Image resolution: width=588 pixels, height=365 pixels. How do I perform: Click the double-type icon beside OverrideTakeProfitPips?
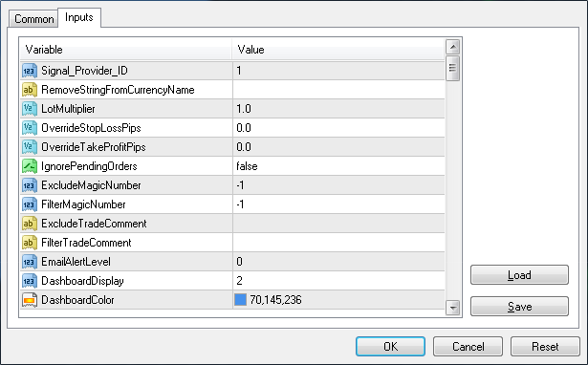pos(30,147)
